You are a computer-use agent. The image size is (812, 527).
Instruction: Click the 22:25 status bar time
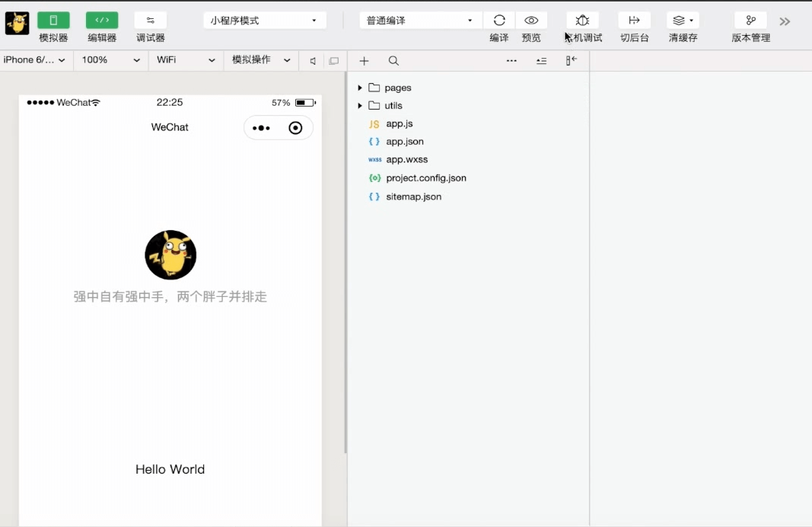click(170, 103)
